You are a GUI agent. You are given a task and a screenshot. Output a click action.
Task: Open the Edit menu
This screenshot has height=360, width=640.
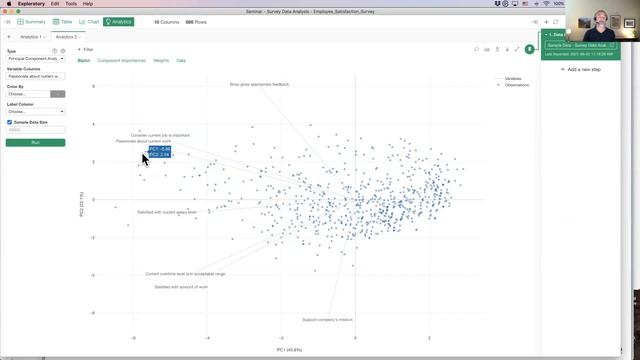[x=55, y=4]
